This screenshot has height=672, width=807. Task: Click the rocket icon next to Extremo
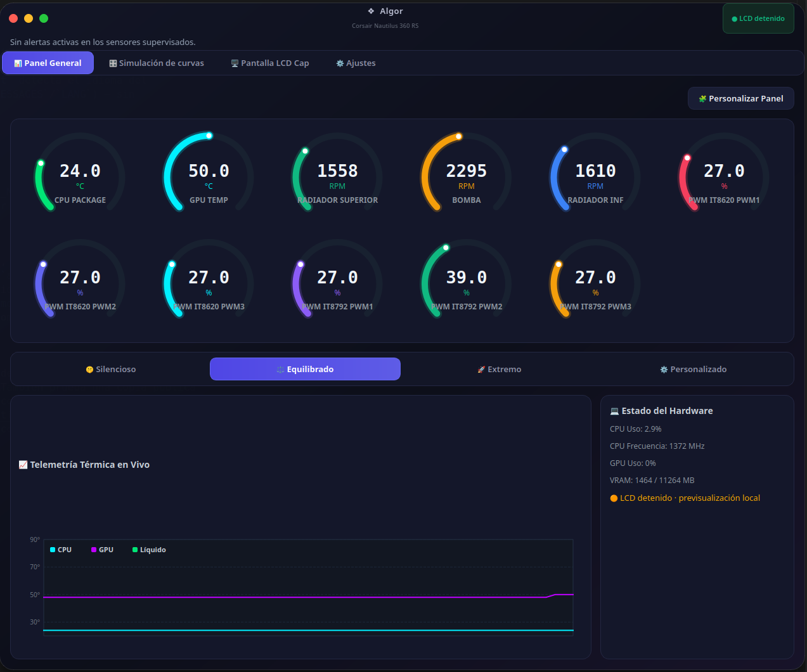click(481, 370)
